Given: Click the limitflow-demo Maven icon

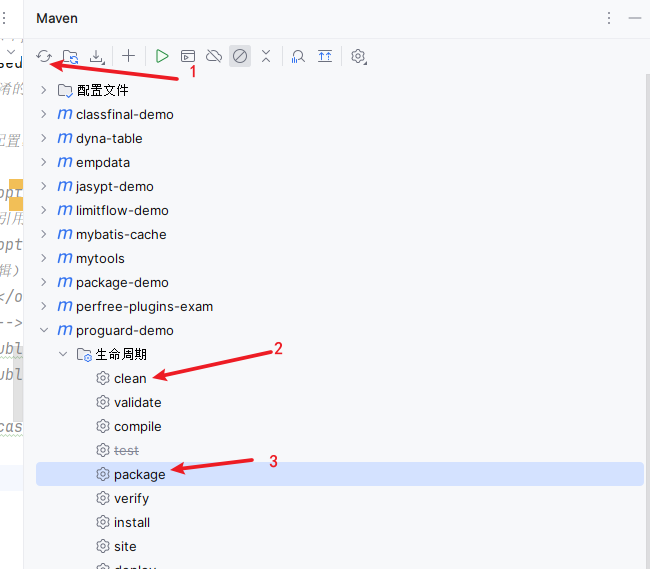Looking at the screenshot, I should (65, 210).
